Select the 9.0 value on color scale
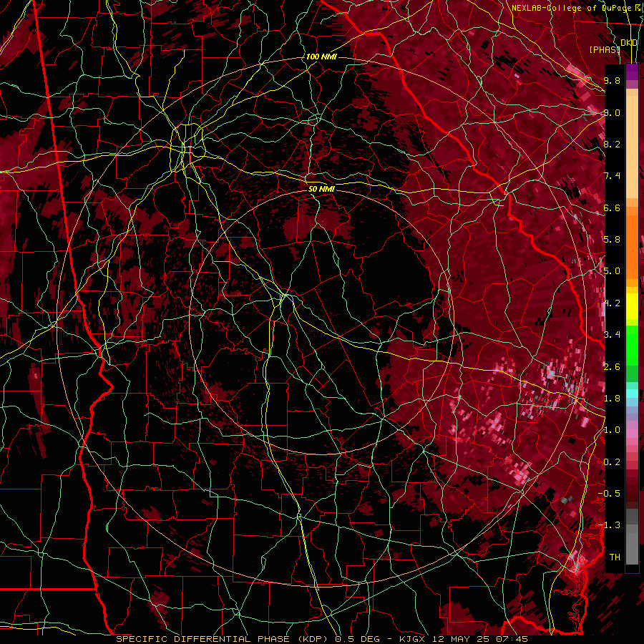This screenshot has height=644, width=644. pyautogui.click(x=612, y=112)
